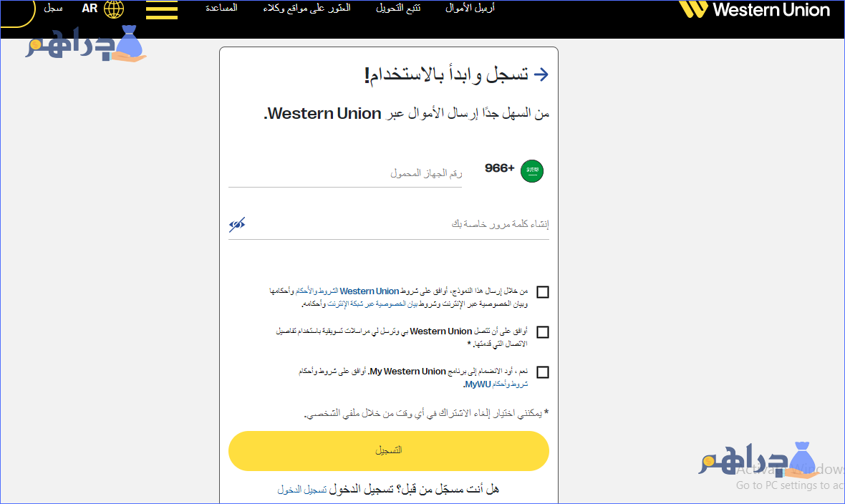Open الشروط والأحكام terms link
This screenshot has height=504, width=845.
tap(317, 291)
